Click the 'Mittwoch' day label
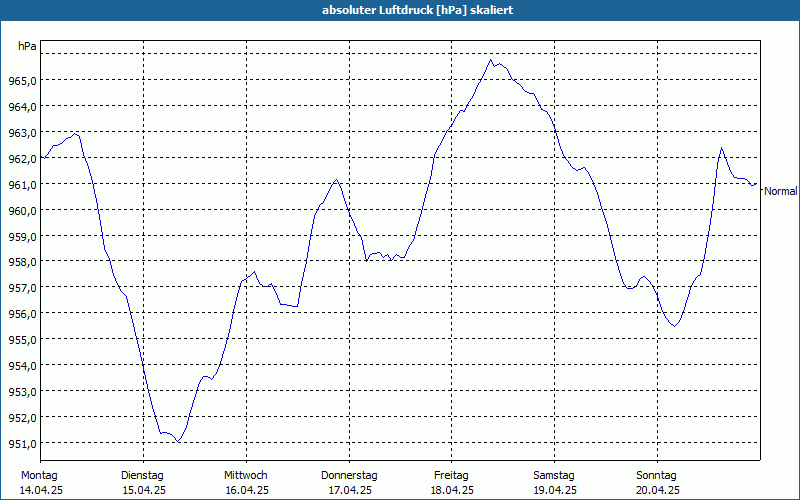The height and width of the screenshot is (500, 800). (246, 476)
